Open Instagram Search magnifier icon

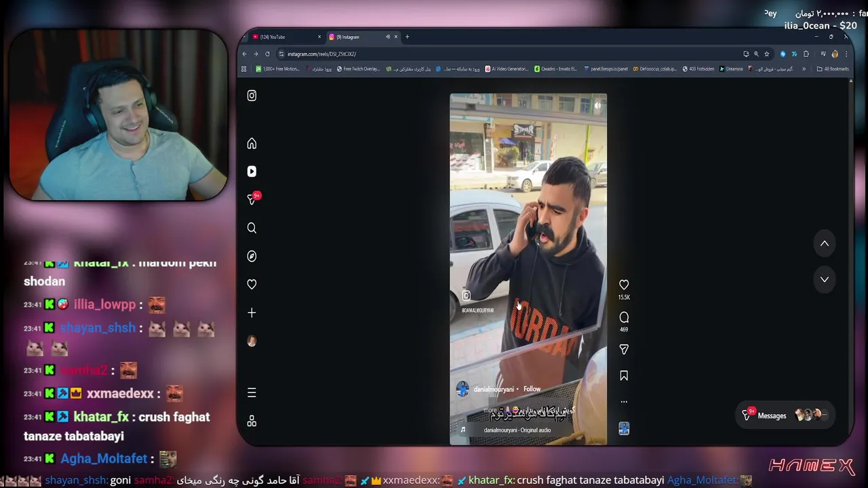coord(252,228)
